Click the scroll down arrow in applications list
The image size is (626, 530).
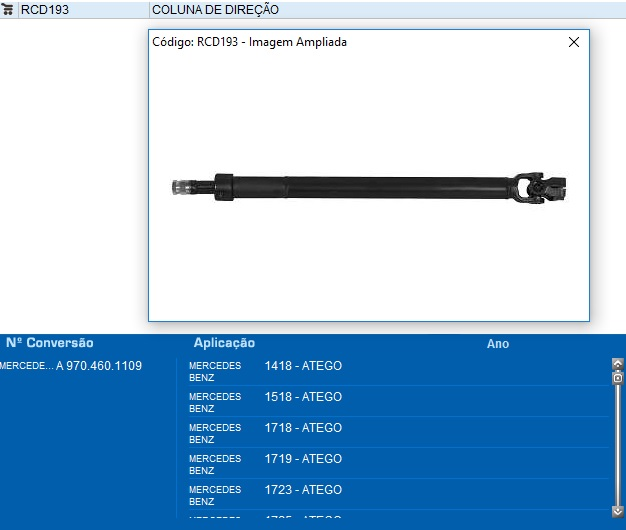click(617, 511)
